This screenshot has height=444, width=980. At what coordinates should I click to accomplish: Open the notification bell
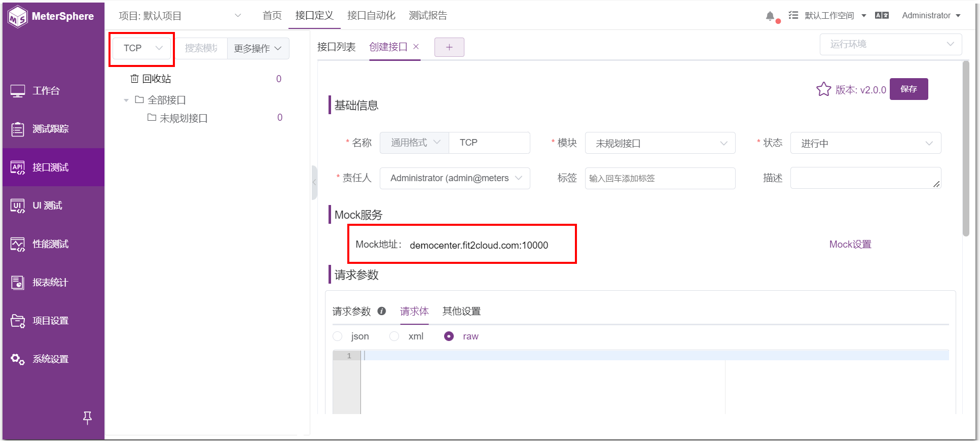(x=770, y=16)
